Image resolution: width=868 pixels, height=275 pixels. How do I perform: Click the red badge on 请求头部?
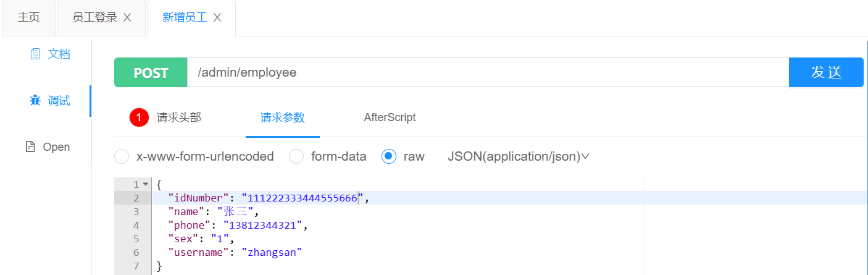click(140, 117)
